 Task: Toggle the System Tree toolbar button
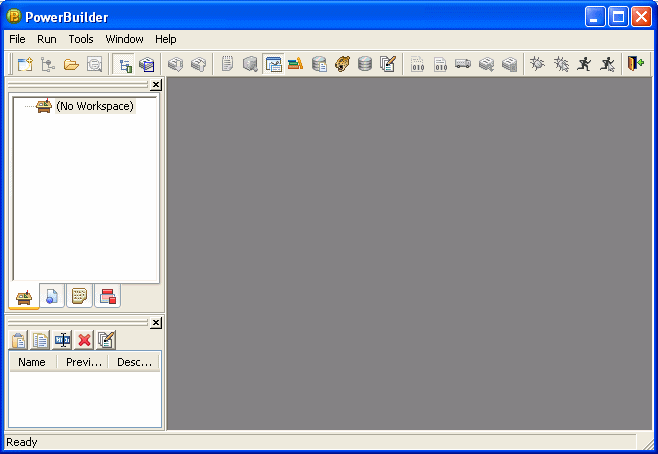tap(124, 64)
